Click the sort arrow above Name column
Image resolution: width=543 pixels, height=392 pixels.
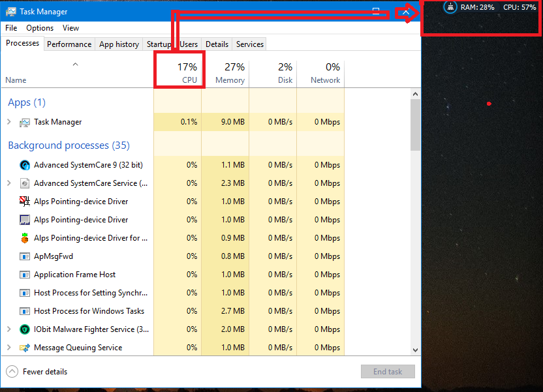point(75,65)
